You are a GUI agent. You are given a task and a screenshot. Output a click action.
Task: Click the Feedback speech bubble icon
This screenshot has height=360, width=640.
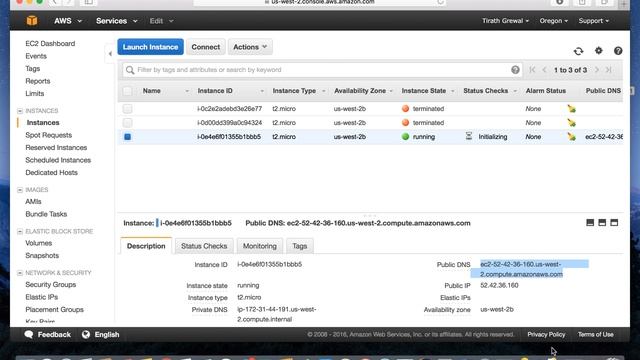(x=29, y=335)
